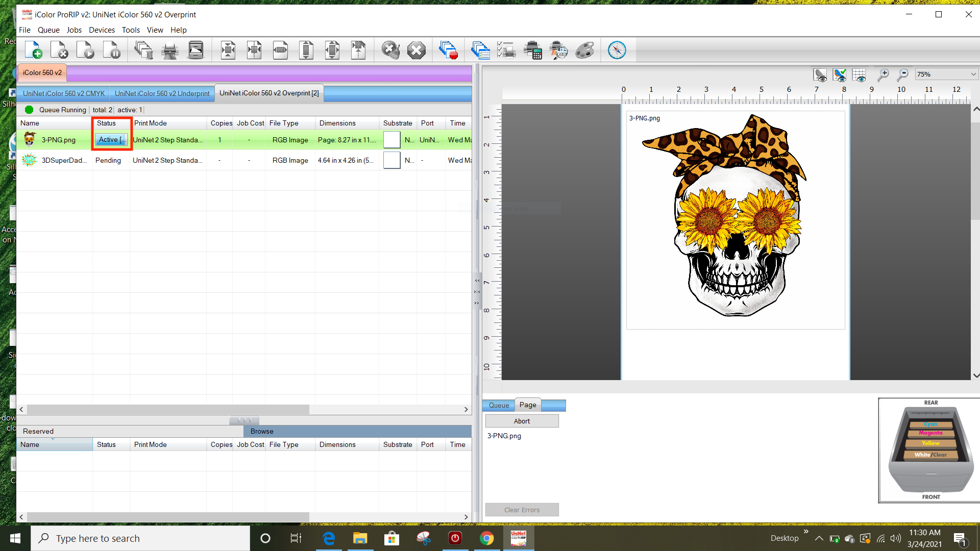Viewport: 980px width, 551px height.
Task: Click the fit-to-width toolbar icon
Action: 280,50
